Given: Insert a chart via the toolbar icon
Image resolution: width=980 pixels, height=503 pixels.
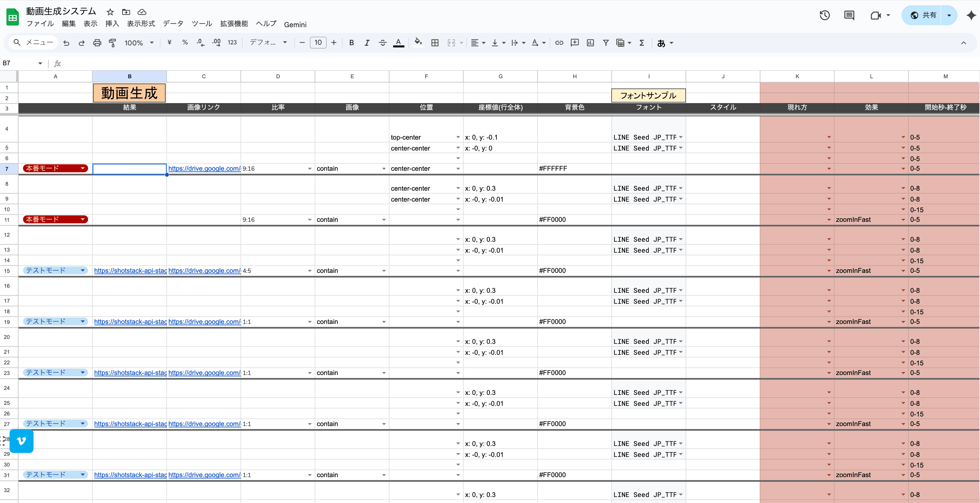Looking at the screenshot, I should point(590,43).
